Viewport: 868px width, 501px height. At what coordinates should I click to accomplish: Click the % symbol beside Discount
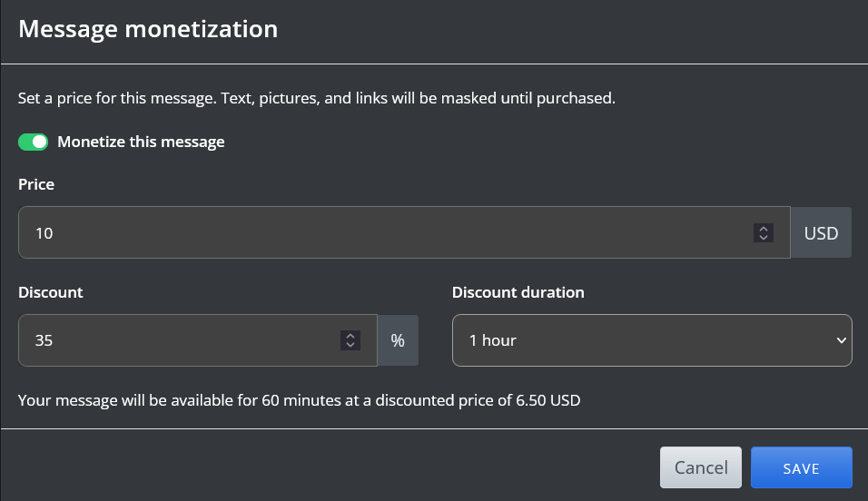(x=398, y=340)
